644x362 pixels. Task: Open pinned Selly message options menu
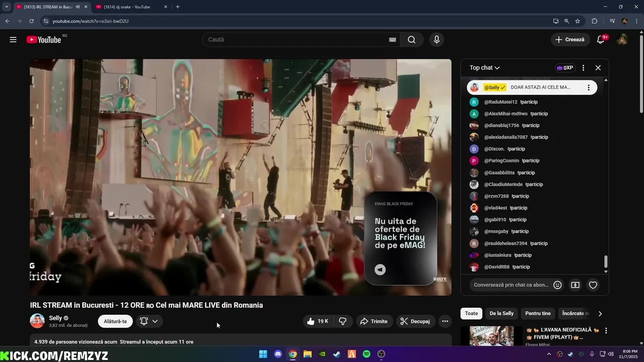(x=589, y=87)
